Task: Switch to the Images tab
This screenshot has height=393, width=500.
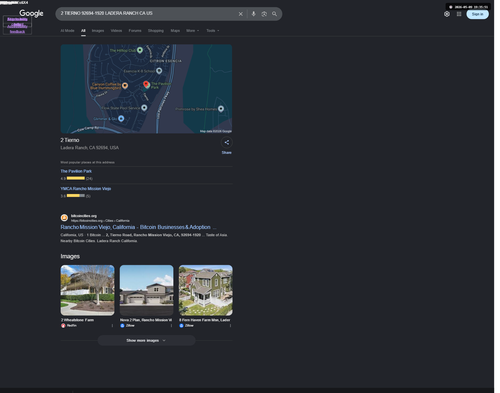Action: [x=98, y=31]
